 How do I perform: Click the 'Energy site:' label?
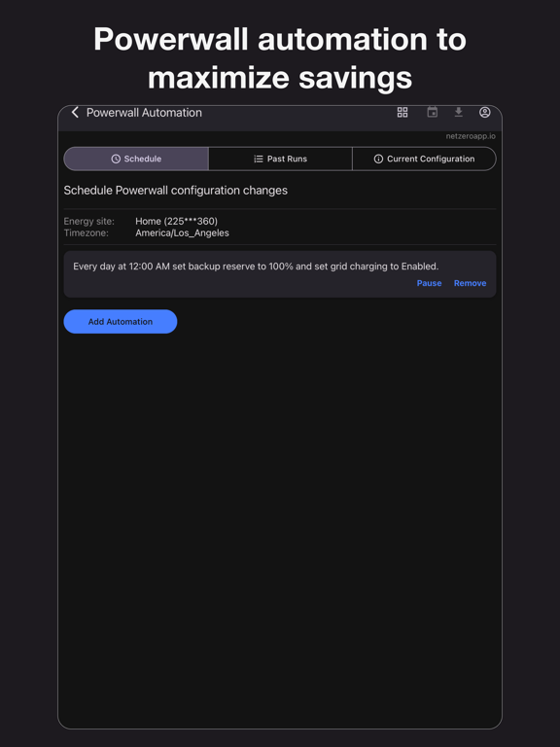(89, 221)
